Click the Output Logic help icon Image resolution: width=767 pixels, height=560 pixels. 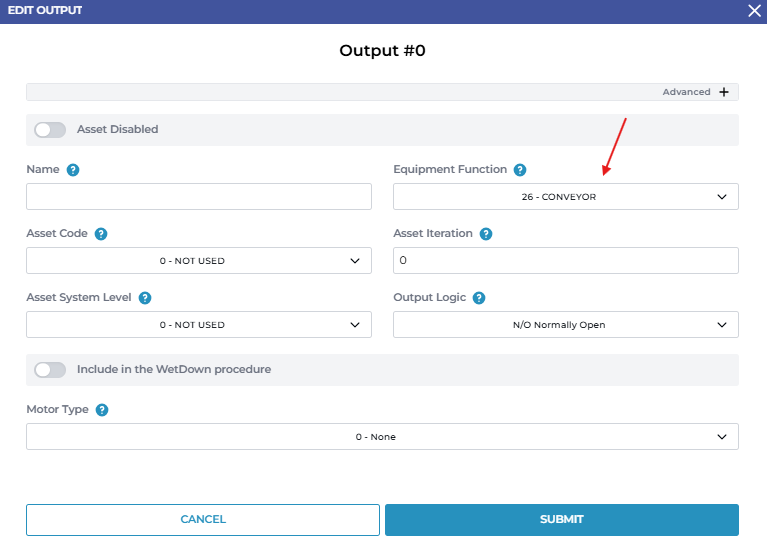coord(479,298)
